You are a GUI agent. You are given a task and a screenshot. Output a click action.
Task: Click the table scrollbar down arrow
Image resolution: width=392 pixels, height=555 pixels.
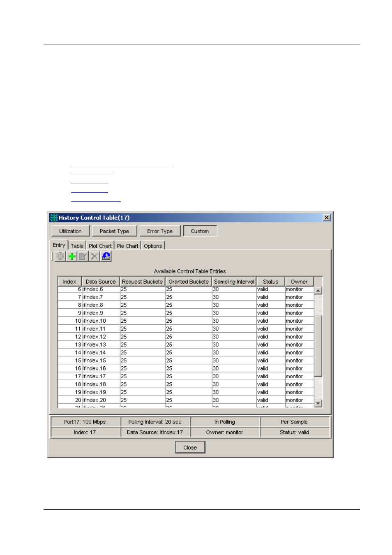pyautogui.click(x=318, y=403)
